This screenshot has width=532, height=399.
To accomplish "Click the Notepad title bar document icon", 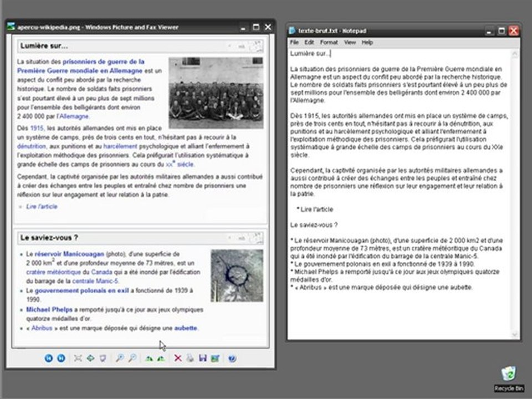I will click(292, 30).
